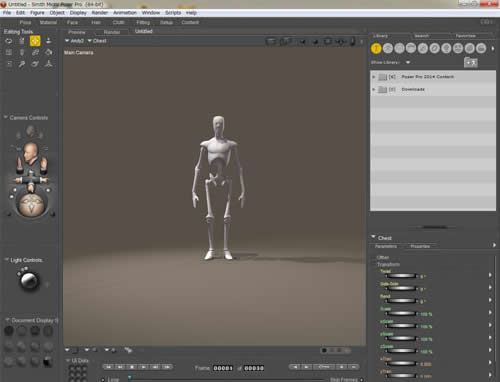Collapse the Document Display panel
Viewport: 500px width, 382px height.
point(7,320)
